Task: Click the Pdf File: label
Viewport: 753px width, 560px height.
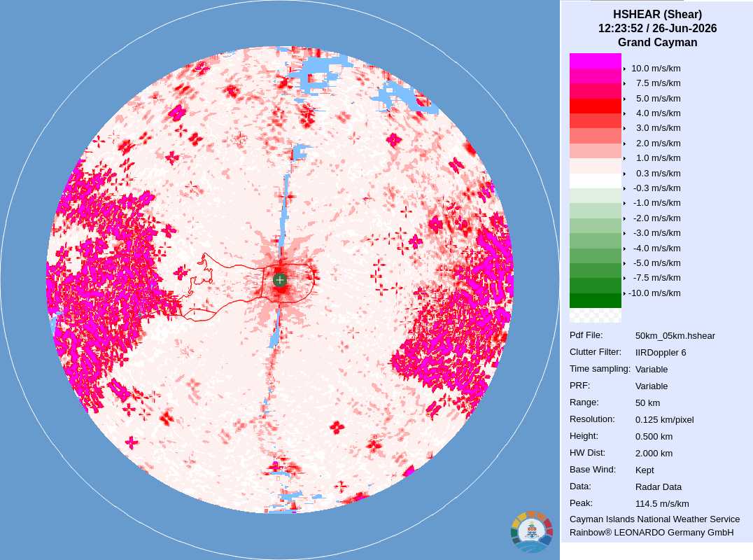Action: (586, 335)
